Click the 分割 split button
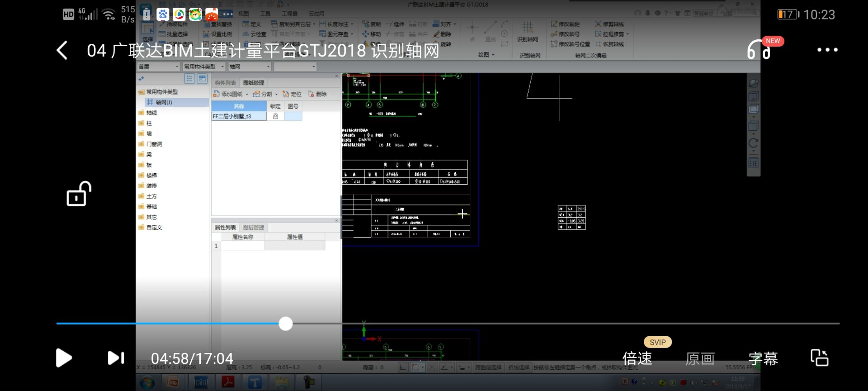The width and height of the screenshot is (868, 391). click(263, 94)
